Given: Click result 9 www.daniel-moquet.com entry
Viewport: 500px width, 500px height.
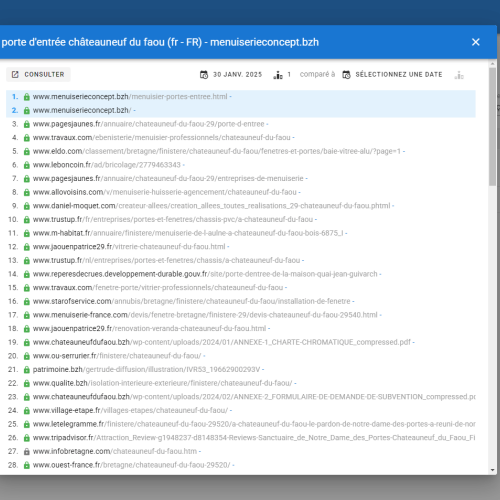Looking at the screenshot, I should pos(211,206).
